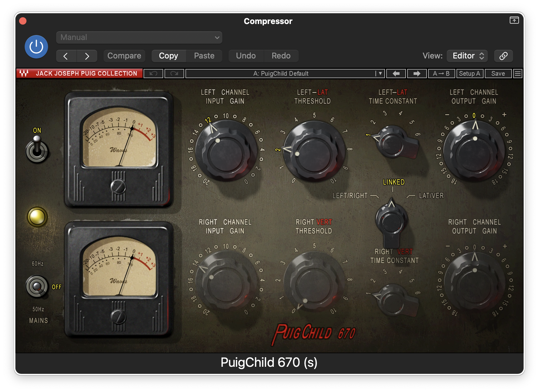Adjust the Right Vert Threshold knob

[314, 282]
